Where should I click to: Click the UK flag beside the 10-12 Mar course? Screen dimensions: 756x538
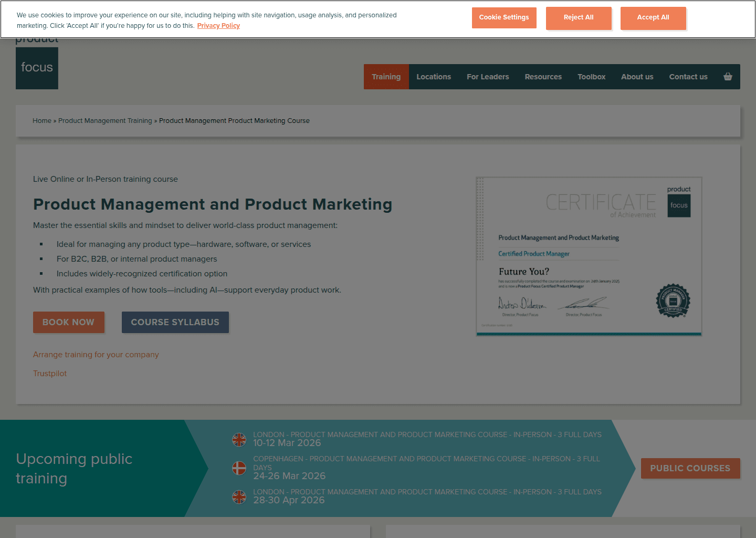point(239,440)
